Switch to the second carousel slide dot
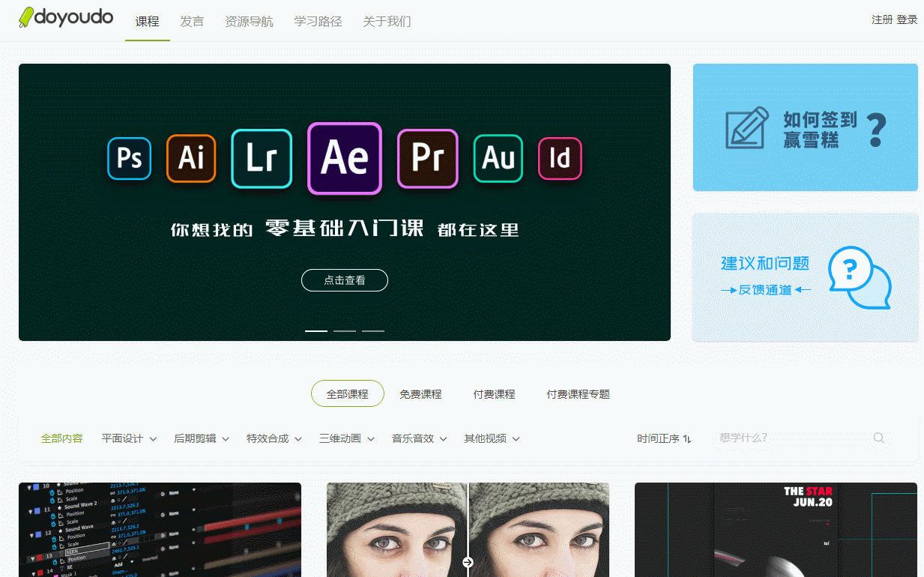Screen dimensions: 924x577 point(344,330)
